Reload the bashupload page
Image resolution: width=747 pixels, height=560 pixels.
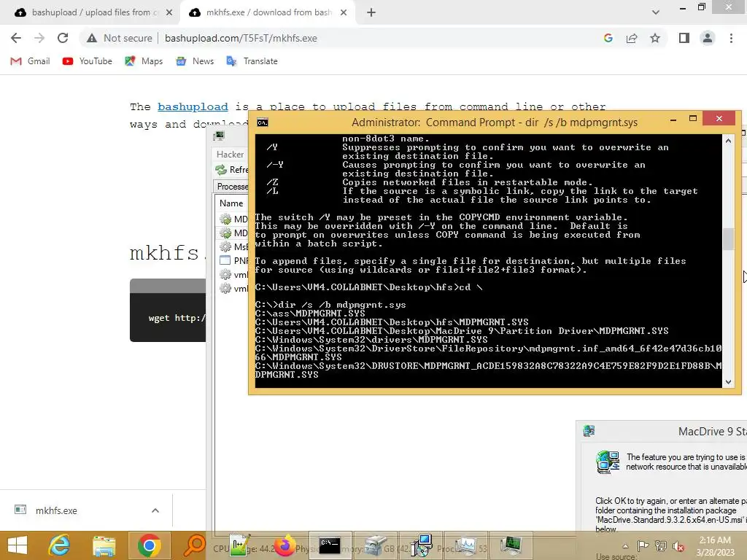[x=63, y=38]
